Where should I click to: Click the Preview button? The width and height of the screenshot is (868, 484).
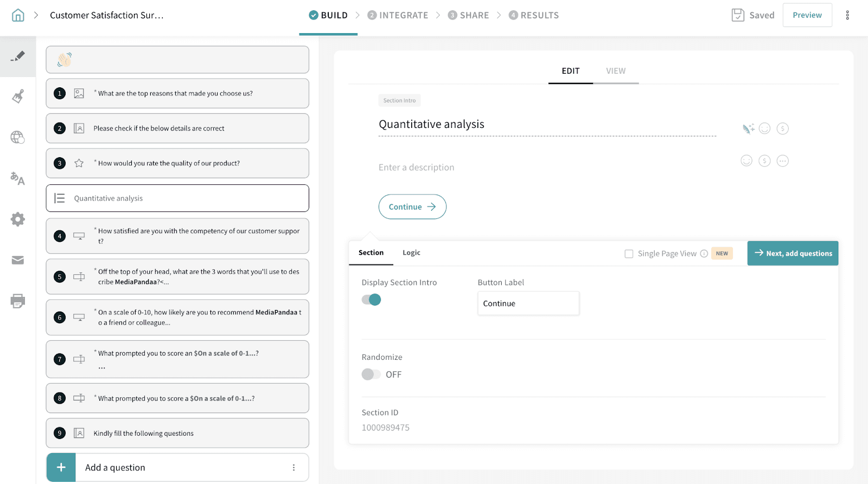click(x=807, y=15)
